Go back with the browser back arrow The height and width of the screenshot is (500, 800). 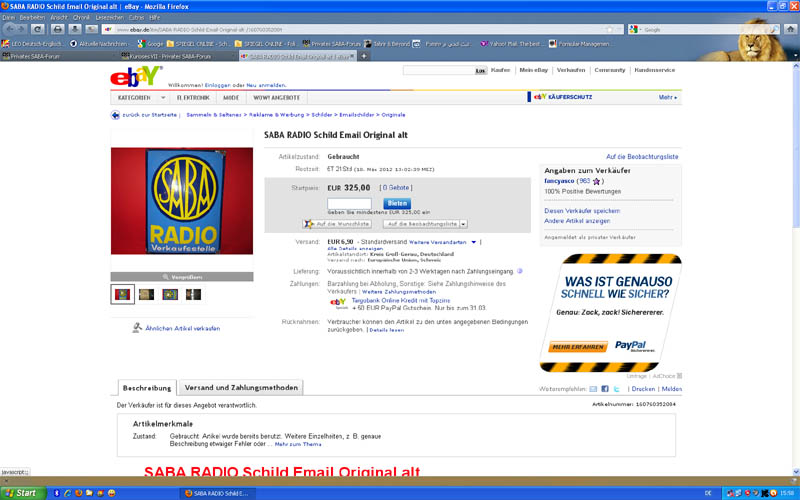10,29
